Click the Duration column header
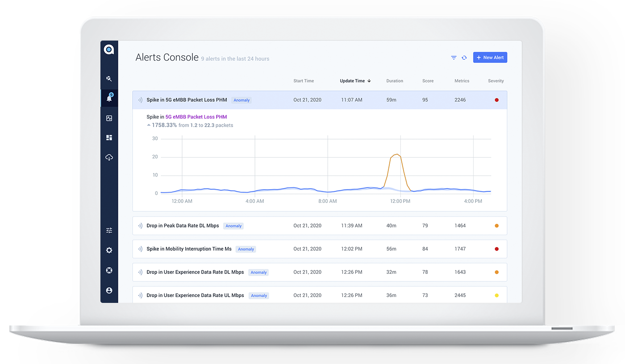This screenshot has height=364, width=625. coord(395,81)
